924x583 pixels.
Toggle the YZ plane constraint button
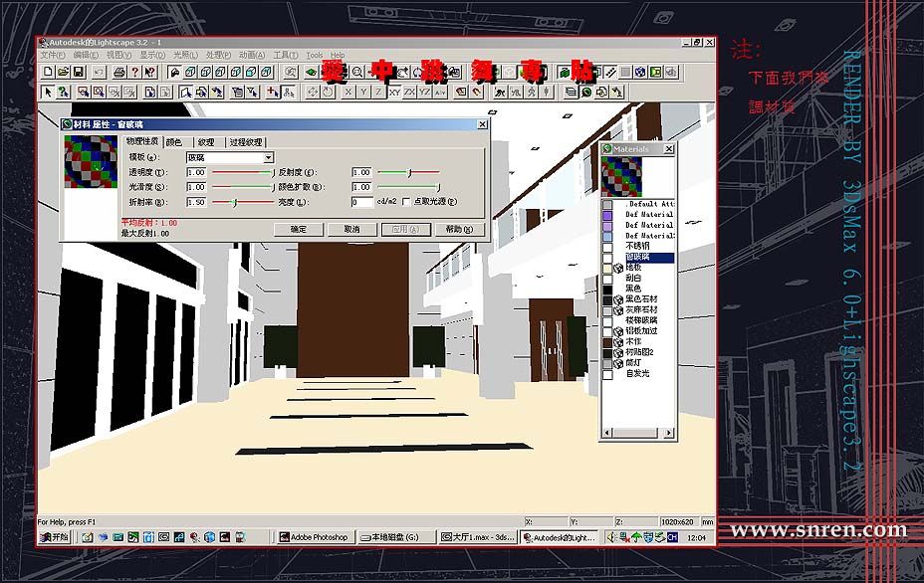(425, 92)
